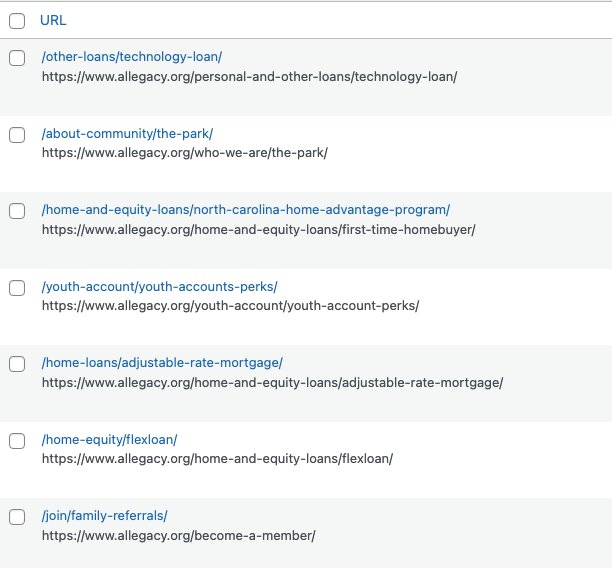612x568 pixels.
Task: Check the family-referrals row checkbox
Action: tap(17, 517)
